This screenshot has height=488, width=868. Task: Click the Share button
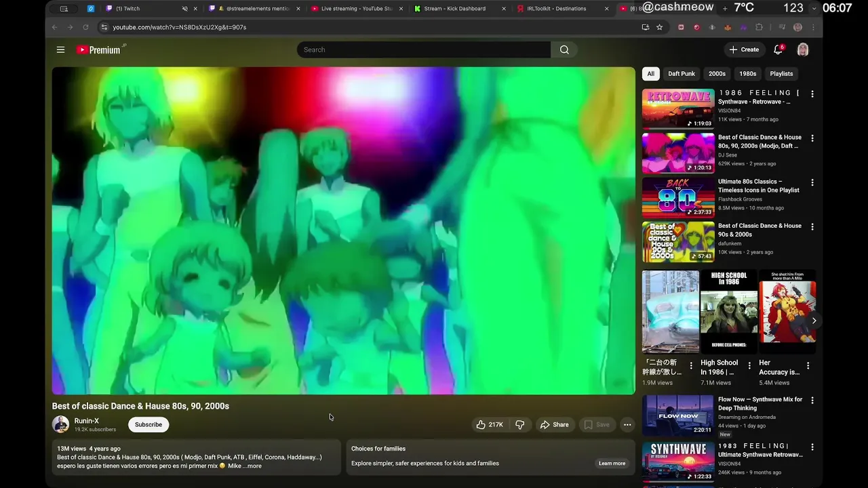pos(554,424)
